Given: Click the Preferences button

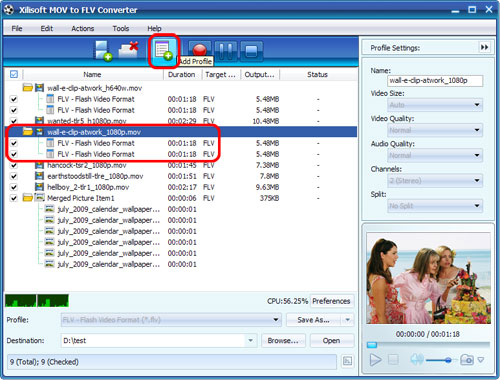Looking at the screenshot, I should coord(331,301).
